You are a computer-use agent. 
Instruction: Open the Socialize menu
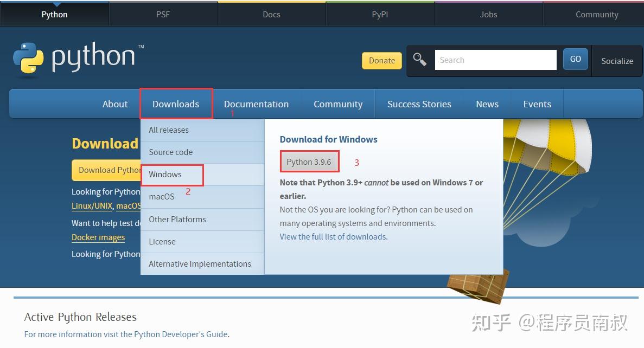(617, 61)
